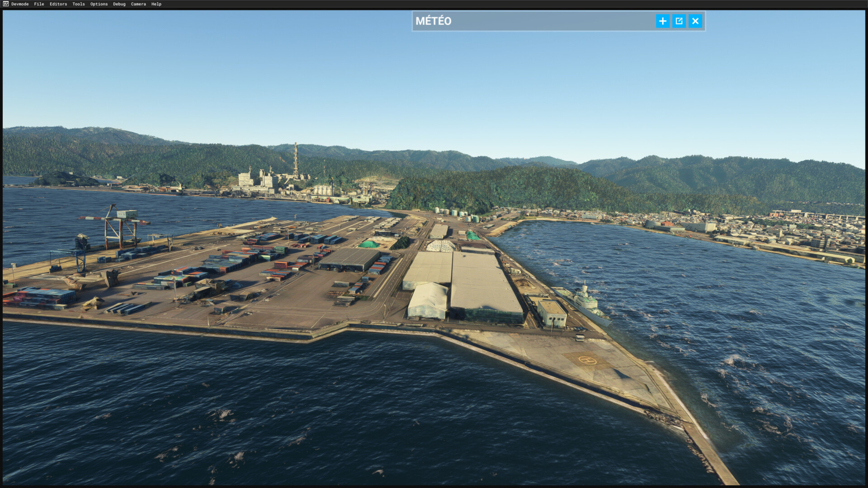
Task: Open the Help menu
Action: [x=156, y=4]
